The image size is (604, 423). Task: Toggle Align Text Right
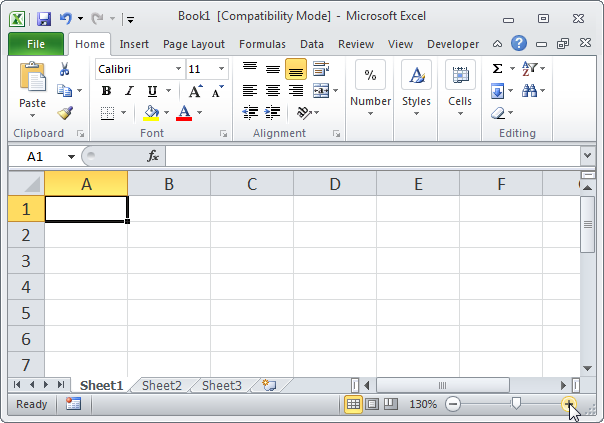(296, 91)
